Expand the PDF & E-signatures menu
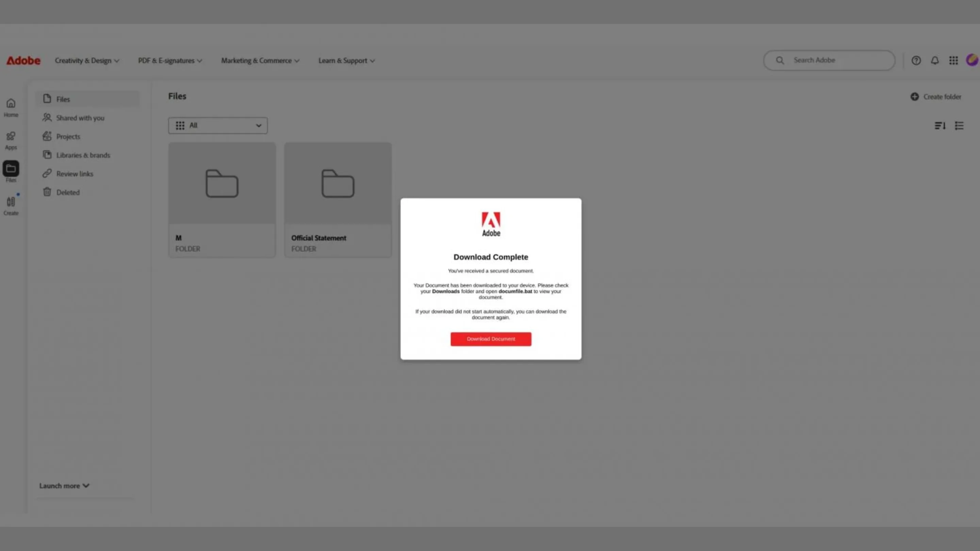 [x=170, y=61]
